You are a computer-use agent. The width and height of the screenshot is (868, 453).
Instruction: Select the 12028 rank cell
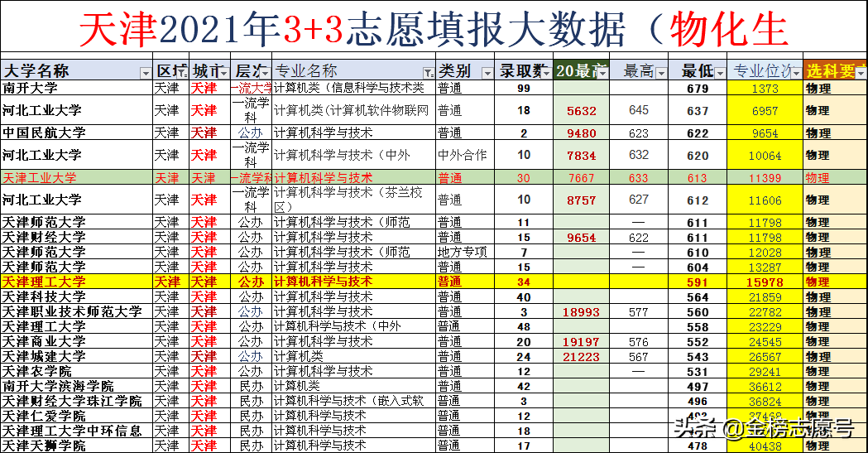point(765,252)
